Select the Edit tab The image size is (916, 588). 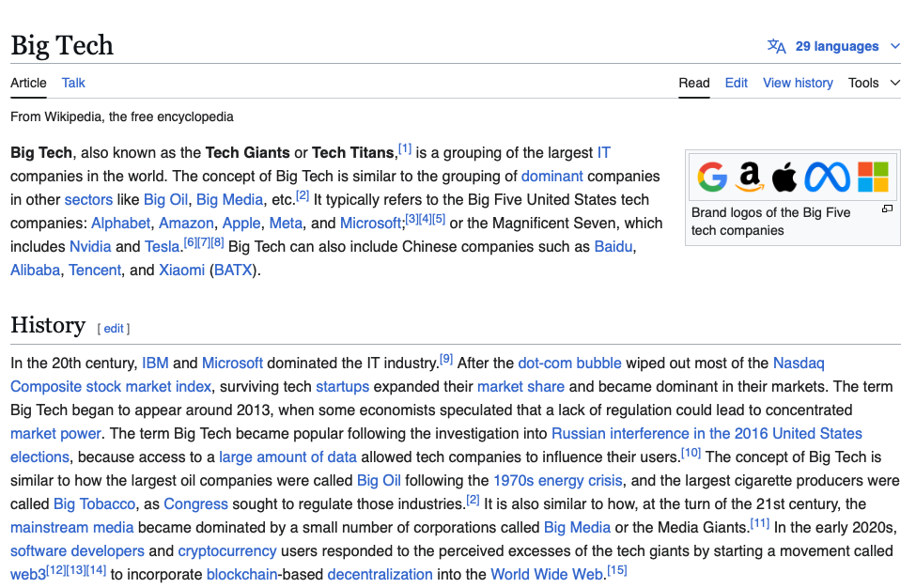(736, 83)
